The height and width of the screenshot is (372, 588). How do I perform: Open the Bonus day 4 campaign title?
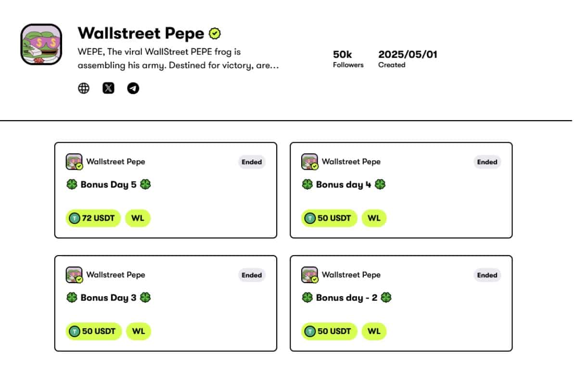pos(344,185)
